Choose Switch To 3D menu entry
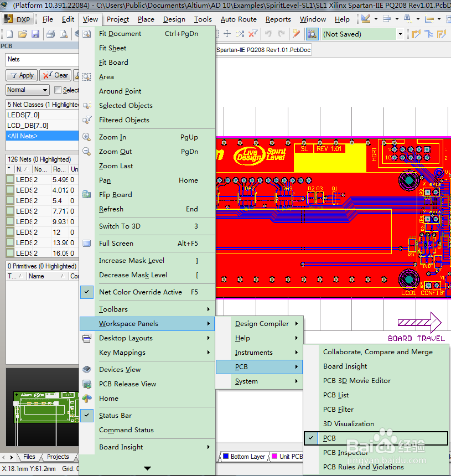This screenshot has height=476, width=451. [x=148, y=226]
